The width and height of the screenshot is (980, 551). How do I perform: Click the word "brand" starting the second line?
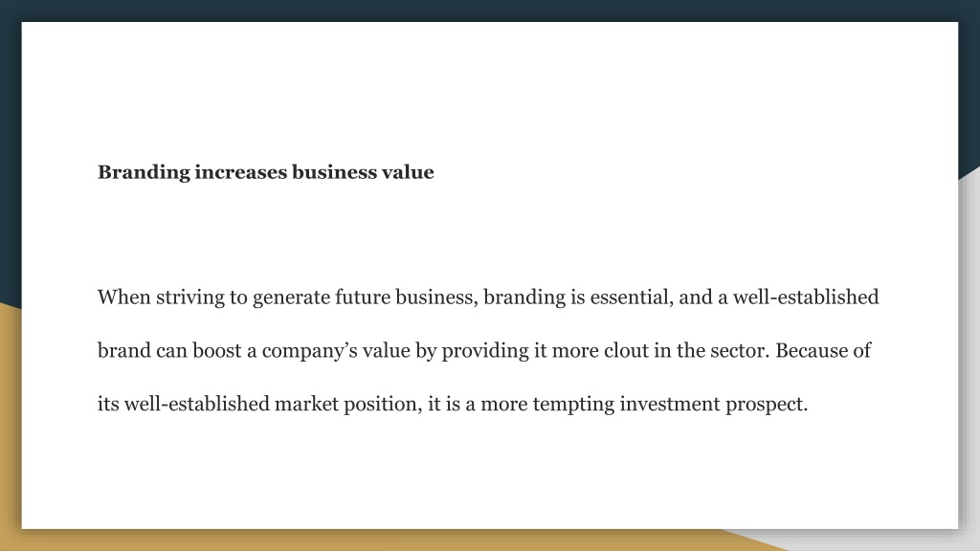(x=124, y=350)
